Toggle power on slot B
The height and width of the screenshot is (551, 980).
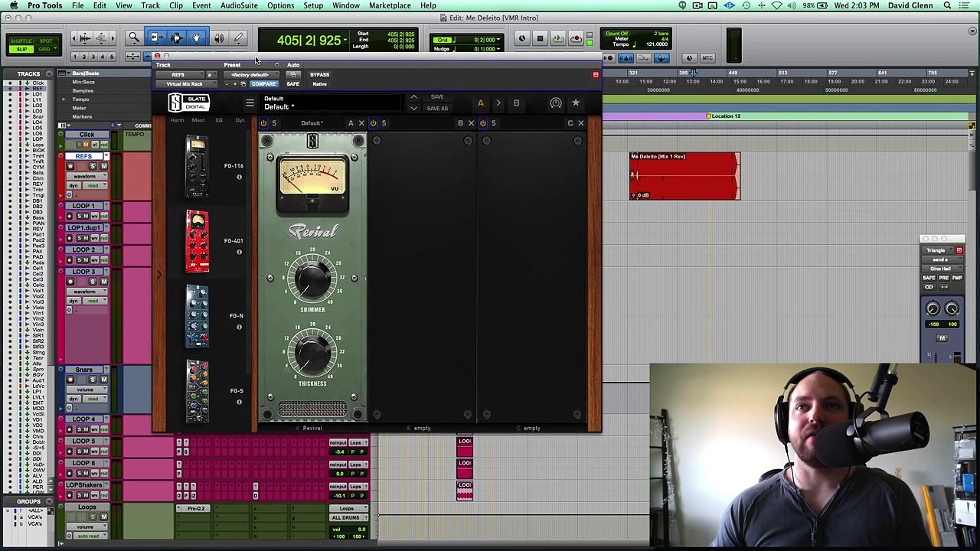(x=373, y=123)
